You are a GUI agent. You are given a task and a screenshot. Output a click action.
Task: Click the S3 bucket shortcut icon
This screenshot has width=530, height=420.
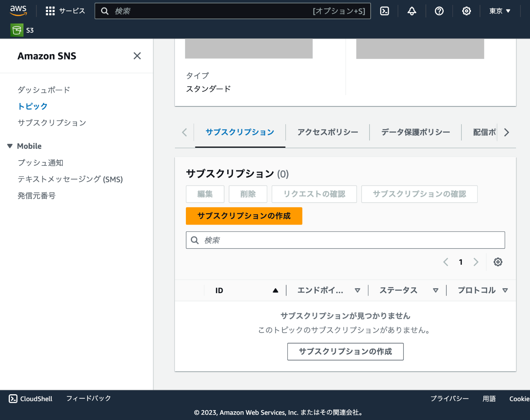click(17, 30)
